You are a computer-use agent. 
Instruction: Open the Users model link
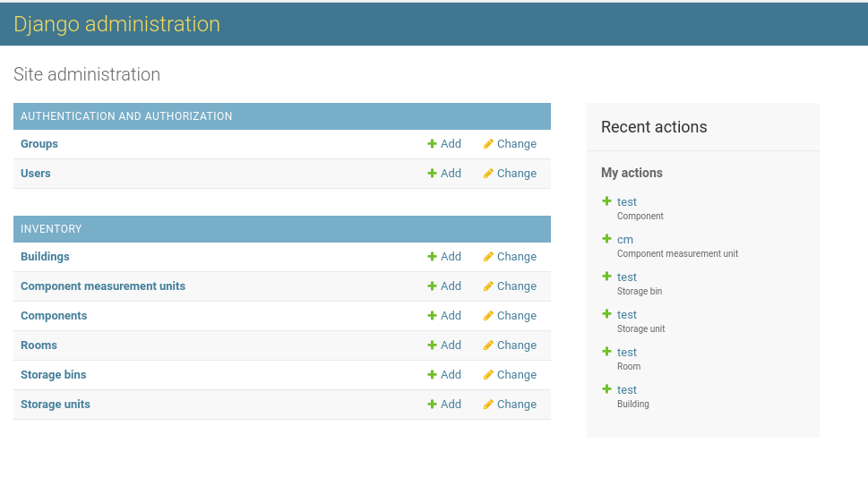(36, 174)
